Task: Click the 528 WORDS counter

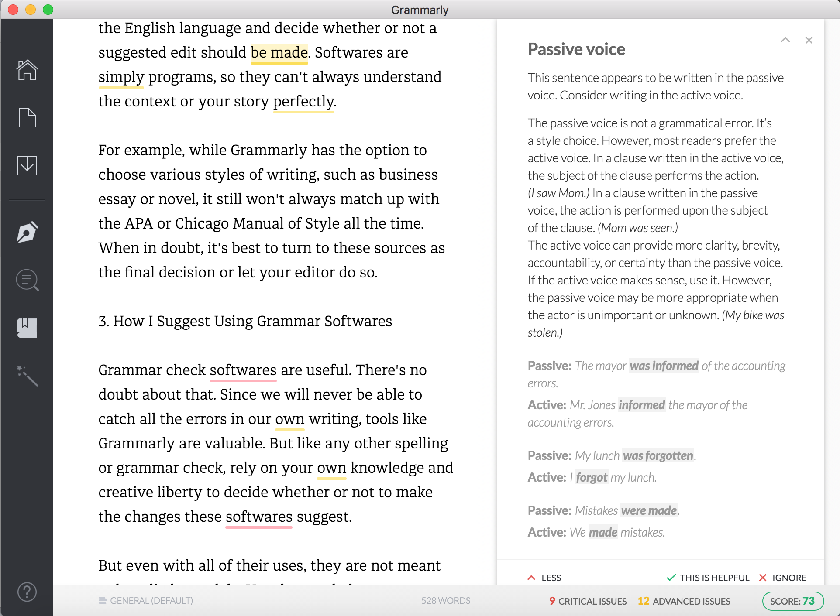Action: pyautogui.click(x=445, y=601)
